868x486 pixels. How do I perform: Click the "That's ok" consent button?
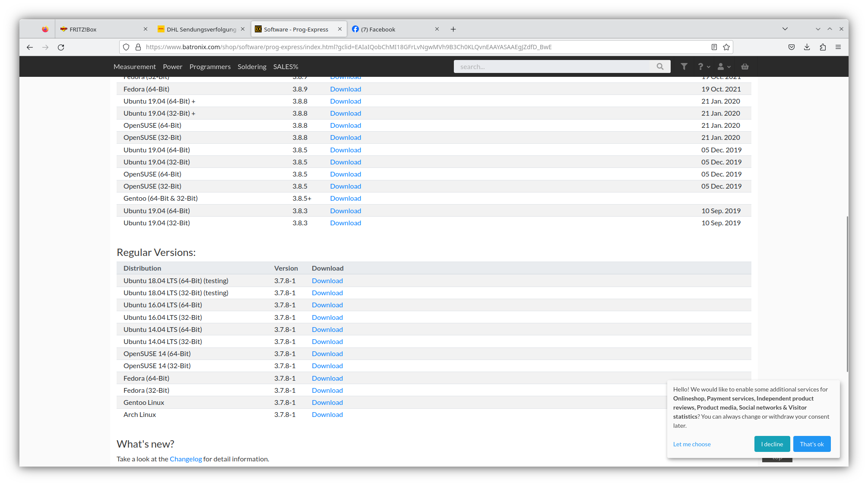click(811, 444)
